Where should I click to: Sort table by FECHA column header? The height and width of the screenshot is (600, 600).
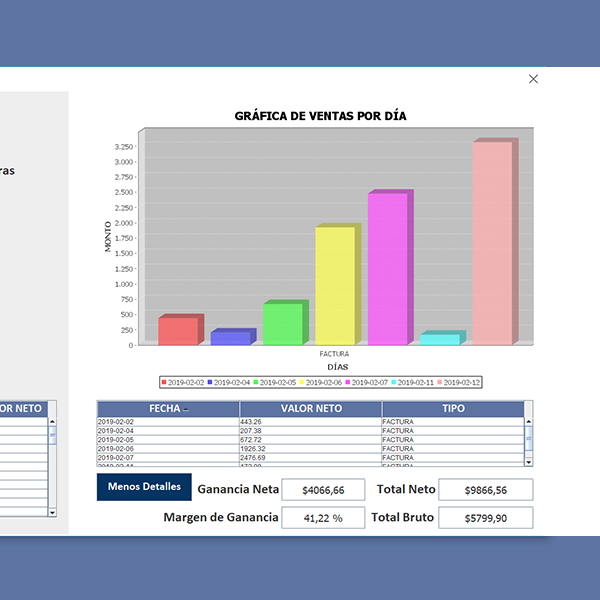click(x=168, y=409)
